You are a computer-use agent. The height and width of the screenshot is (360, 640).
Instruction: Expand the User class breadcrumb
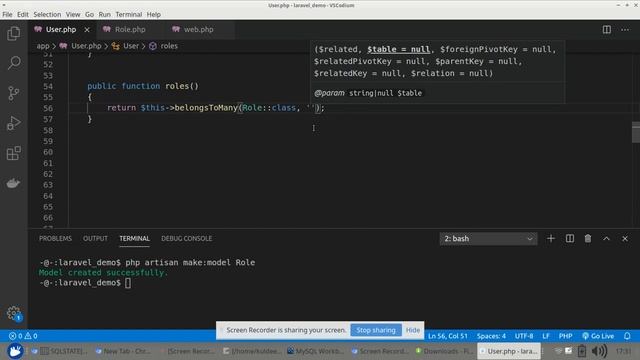pos(131,46)
